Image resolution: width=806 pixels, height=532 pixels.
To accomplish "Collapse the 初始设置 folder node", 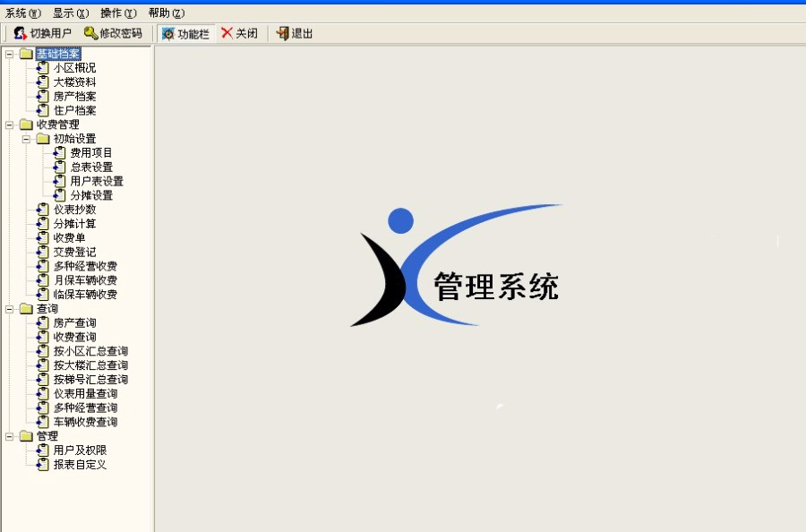I will (25, 138).
